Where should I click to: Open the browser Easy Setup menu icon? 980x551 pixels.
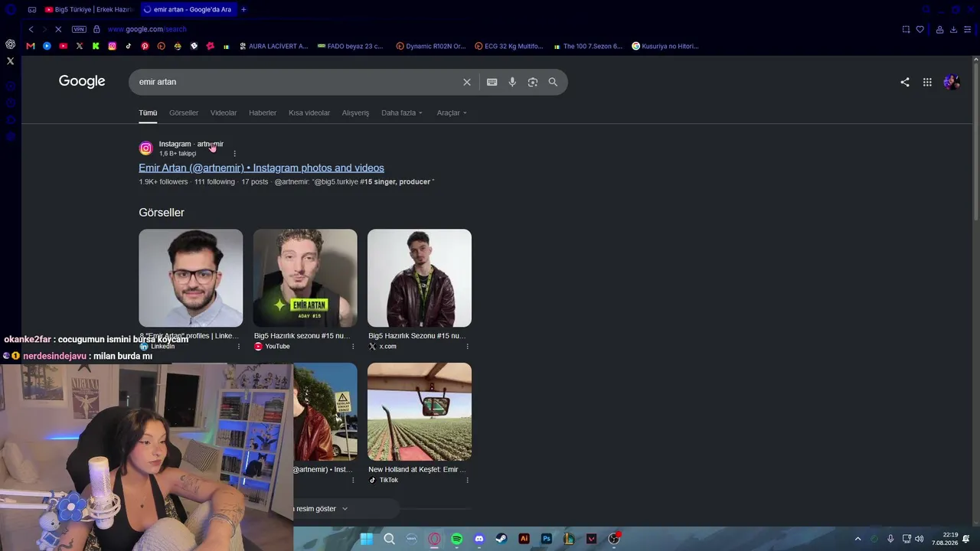click(968, 29)
